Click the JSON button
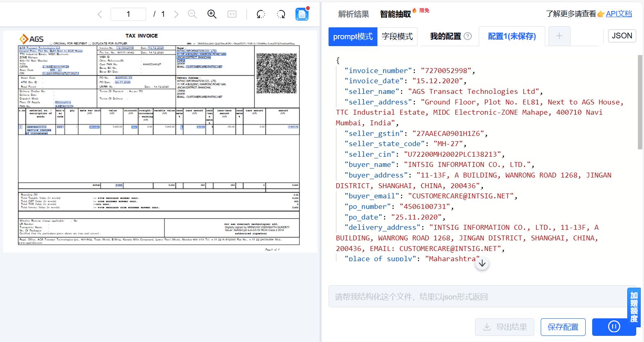The width and height of the screenshot is (644, 342). pyautogui.click(x=622, y=36)
